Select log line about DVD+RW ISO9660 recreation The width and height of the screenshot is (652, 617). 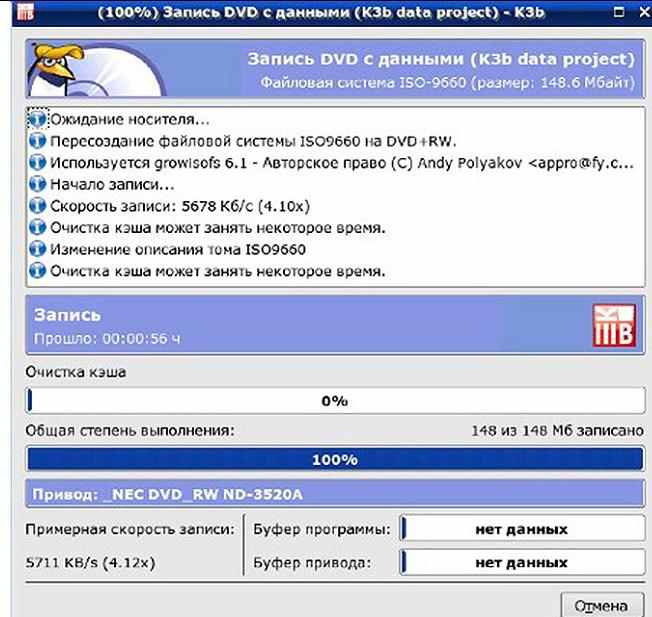(253, 141)
